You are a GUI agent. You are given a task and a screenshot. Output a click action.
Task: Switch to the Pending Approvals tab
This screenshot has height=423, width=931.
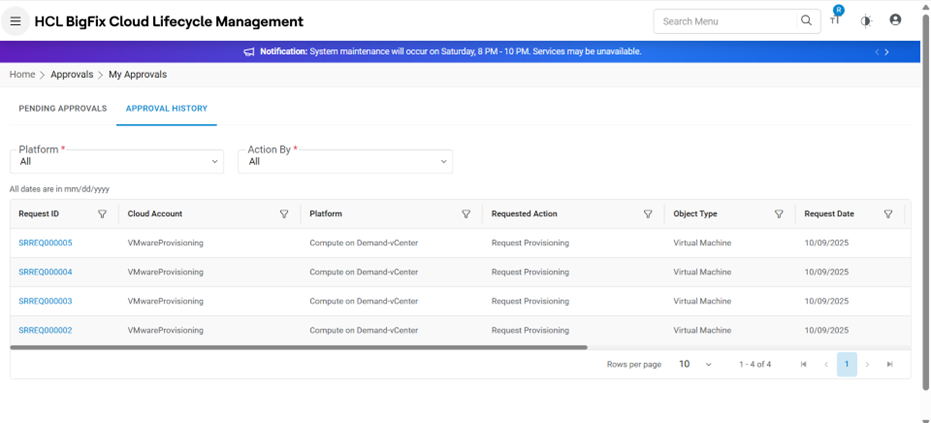pos(63,108)
